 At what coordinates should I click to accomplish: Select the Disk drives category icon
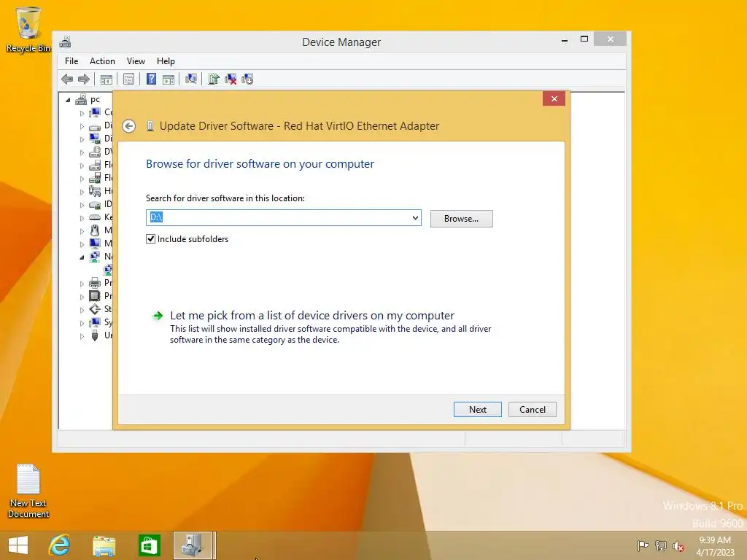(95, 125)
